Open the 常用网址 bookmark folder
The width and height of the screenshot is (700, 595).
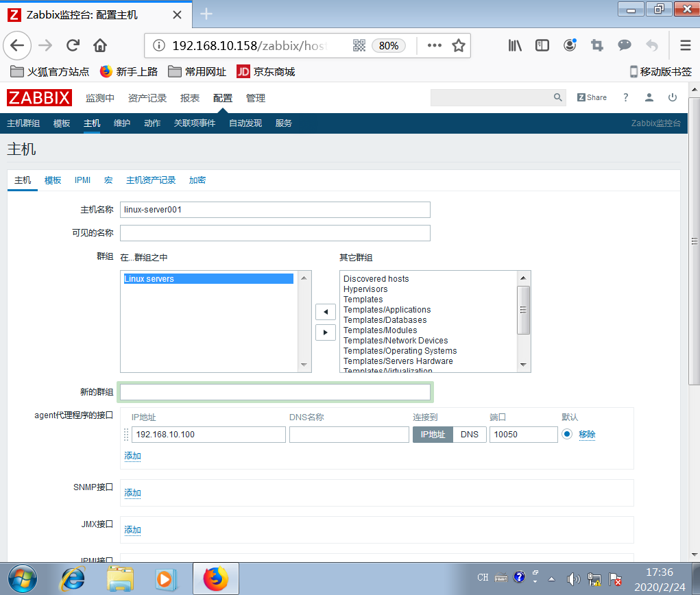[197, 72]
